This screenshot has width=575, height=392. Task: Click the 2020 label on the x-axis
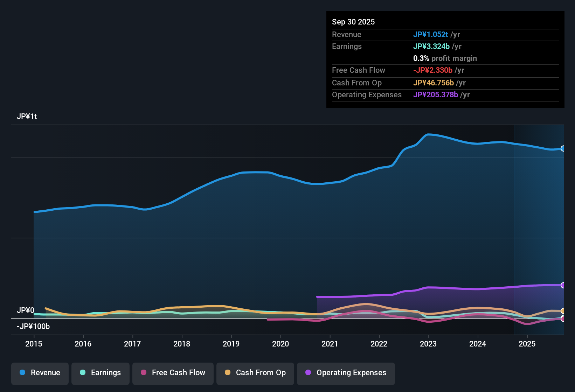point(280,344)
